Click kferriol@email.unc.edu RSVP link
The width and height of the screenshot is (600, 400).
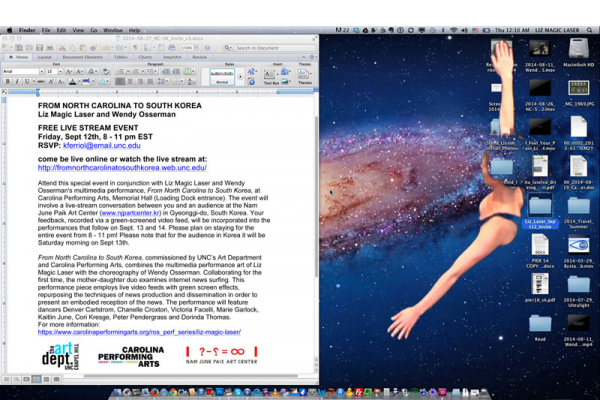[102, 145]
